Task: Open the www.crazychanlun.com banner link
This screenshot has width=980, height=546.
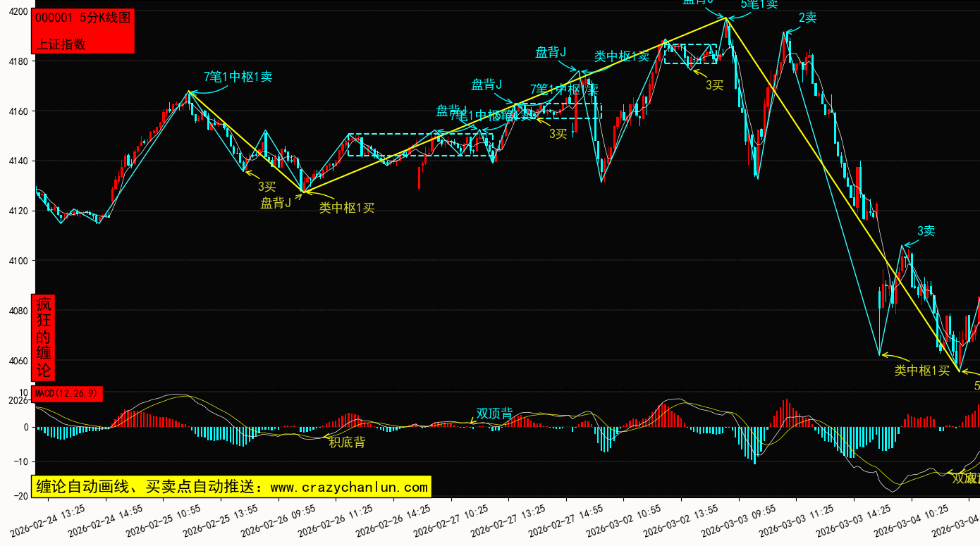Action: [x=231, y=487]
